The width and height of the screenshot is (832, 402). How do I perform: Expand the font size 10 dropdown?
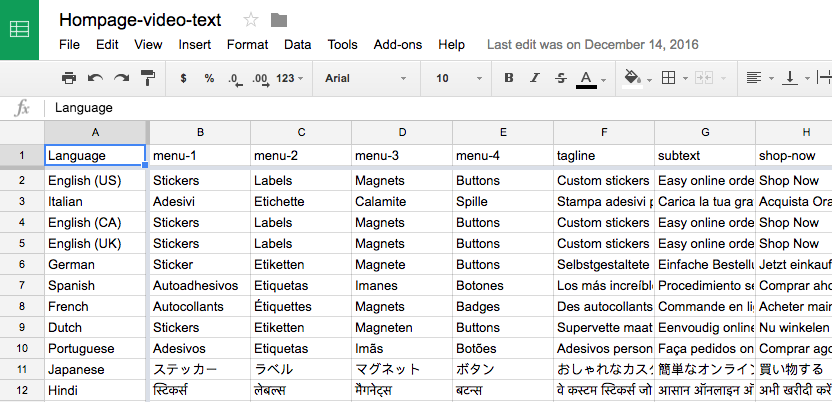tap(455, 78)
